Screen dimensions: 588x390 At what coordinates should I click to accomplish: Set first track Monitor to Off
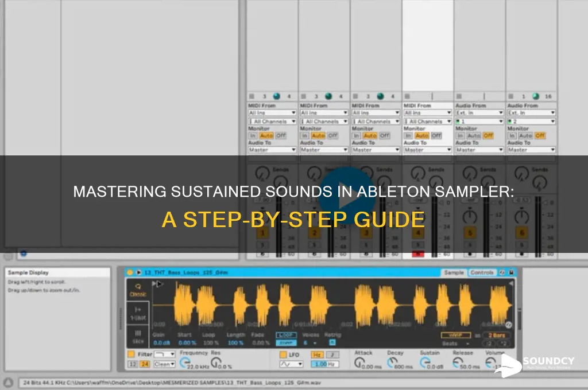[281, 135]
